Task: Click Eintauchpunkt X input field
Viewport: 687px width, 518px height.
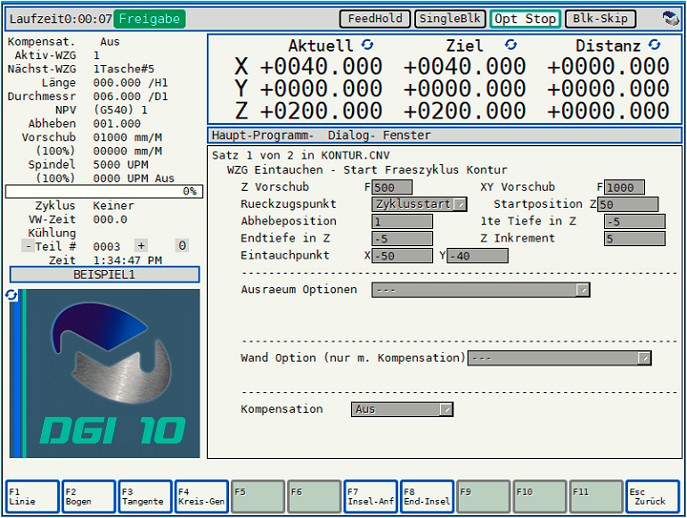Action: (402, 255)
